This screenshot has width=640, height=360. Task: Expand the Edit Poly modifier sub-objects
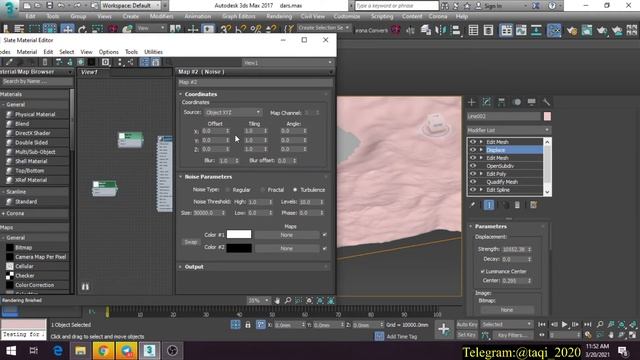pos(481,174)
